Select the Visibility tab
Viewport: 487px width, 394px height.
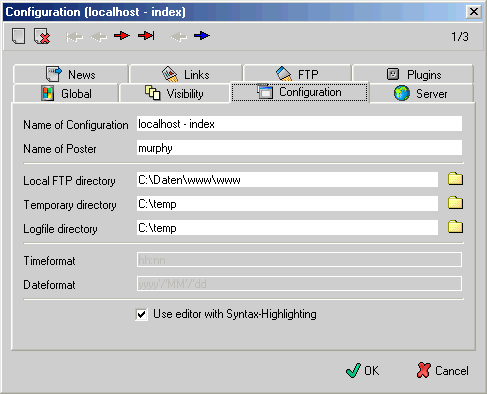point(174,93)
